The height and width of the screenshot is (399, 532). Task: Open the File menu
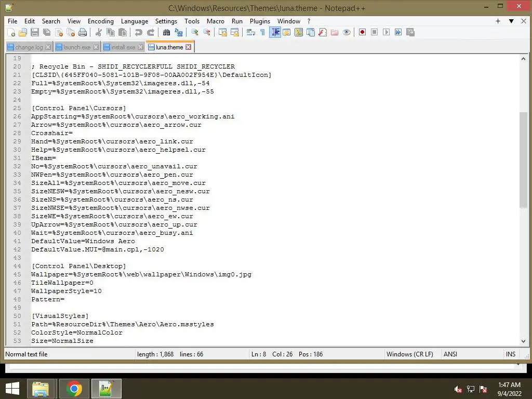point(12,21)
